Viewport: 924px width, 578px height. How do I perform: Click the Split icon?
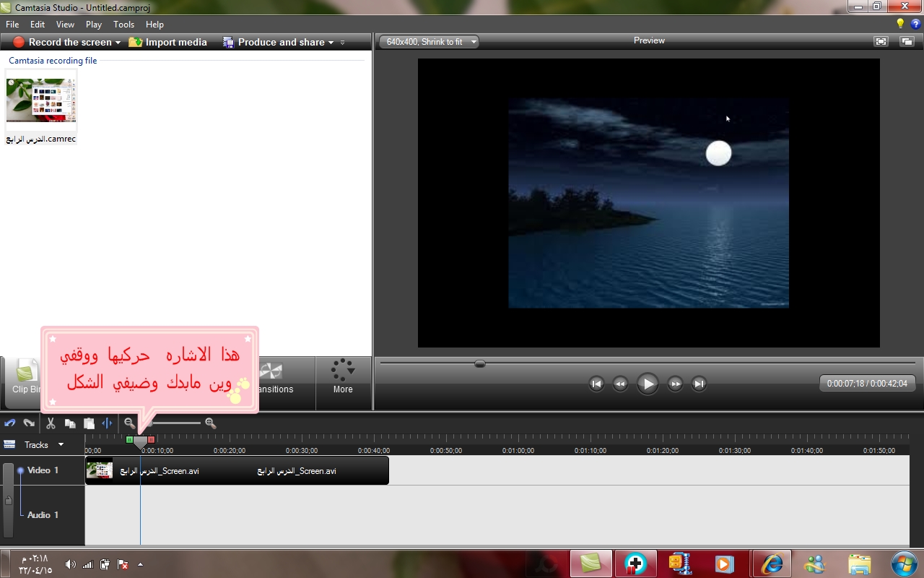coord(107,423)
